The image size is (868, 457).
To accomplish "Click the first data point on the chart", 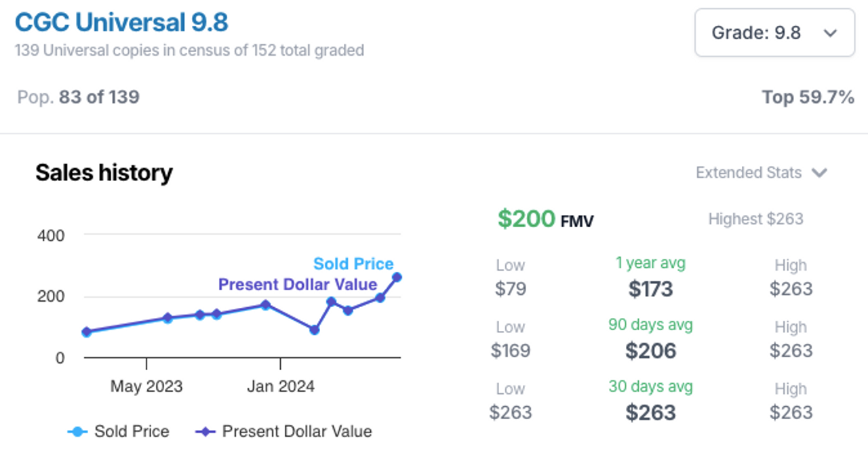I will tap(86, 332).
